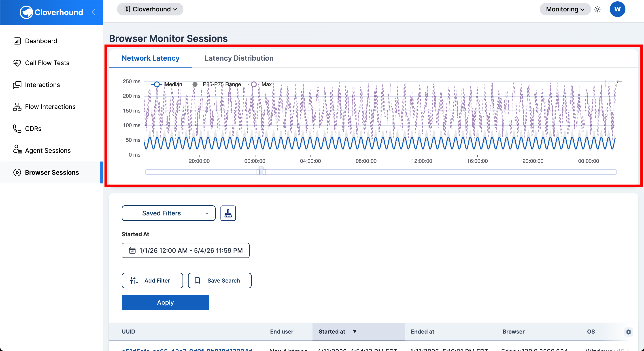Open table column settings gear
The width and height of the screenshot is (644, 351).
[629, 332]
